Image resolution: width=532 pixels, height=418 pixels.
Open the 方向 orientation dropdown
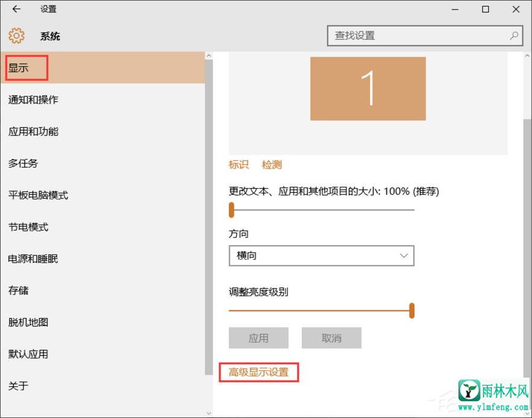click(321, 255)
